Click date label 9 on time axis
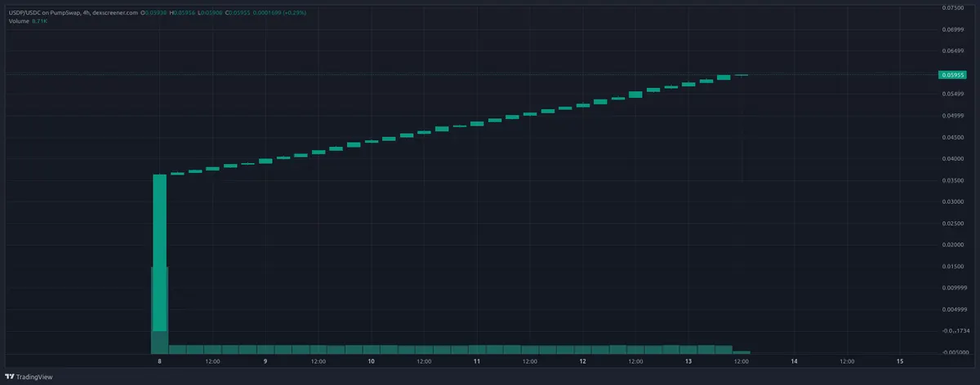Viewport: 980px width, 385px height. tap(265, 361)
